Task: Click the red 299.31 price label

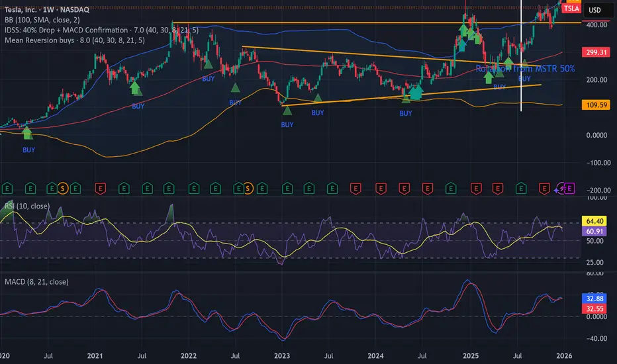Action: pyautogui.click(x=596, y=52)
